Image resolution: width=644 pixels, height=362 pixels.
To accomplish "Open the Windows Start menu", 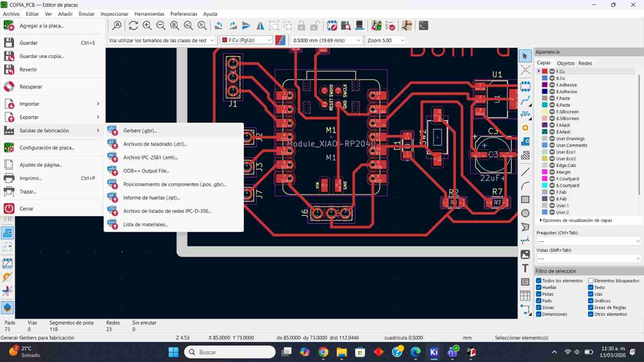I will point(173,352).
